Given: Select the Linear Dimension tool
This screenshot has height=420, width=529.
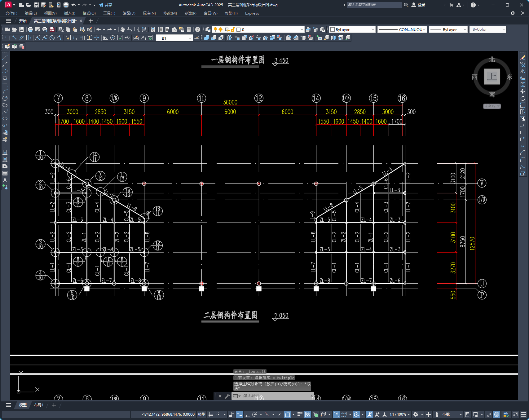Looking at the screenshot, I should tap(7, 38).
